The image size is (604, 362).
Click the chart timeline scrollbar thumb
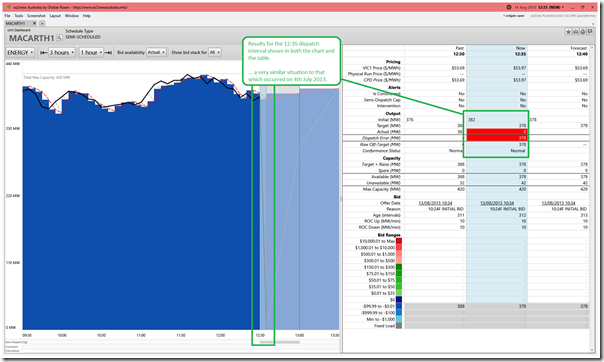point(279,342)
